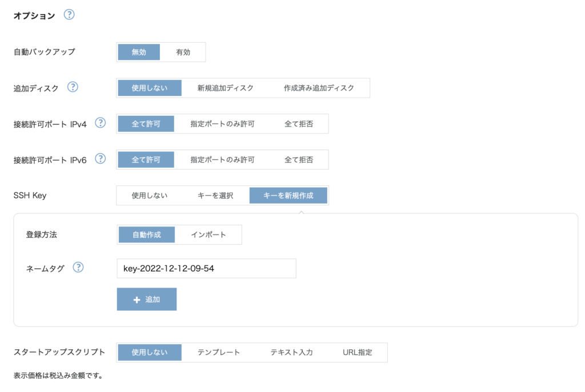
Task: Select 使用しない for SSH Key
Action: point(150,195)
